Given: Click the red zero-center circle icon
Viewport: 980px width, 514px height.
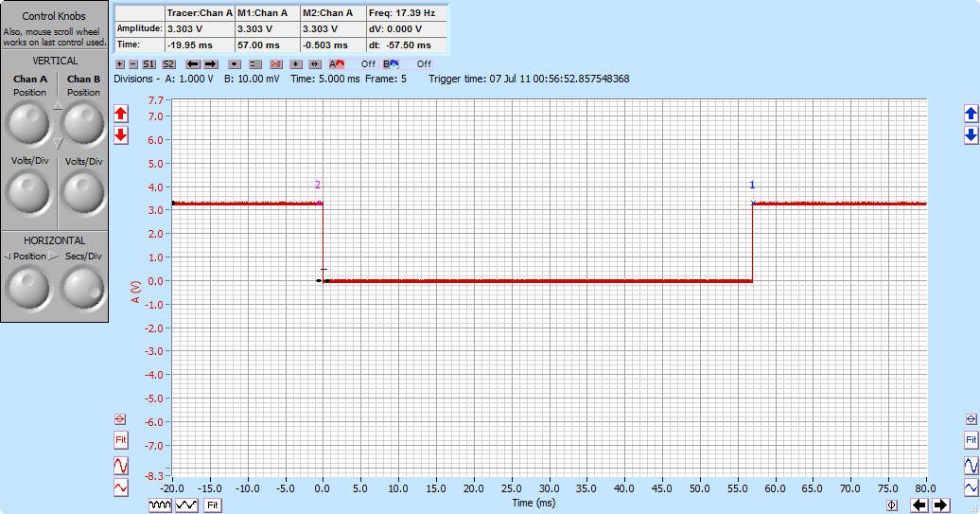Looking at the screenshot, I should pos(120,418).
